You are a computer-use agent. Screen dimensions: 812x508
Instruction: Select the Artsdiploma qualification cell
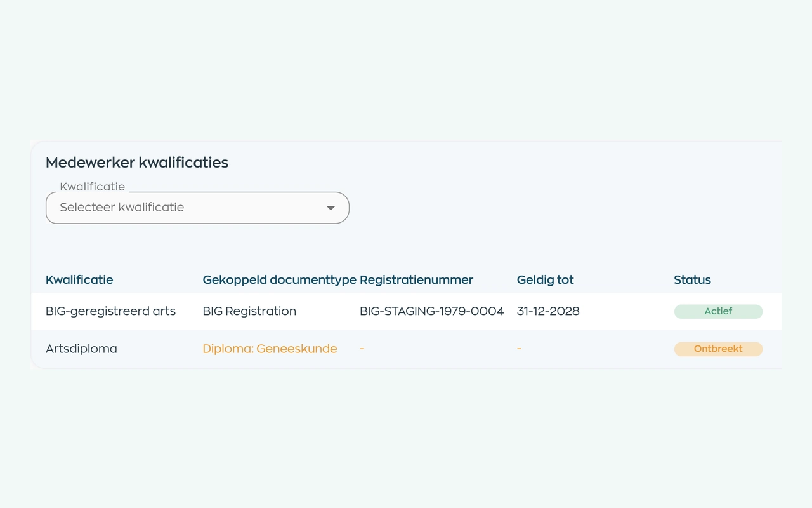81,349
